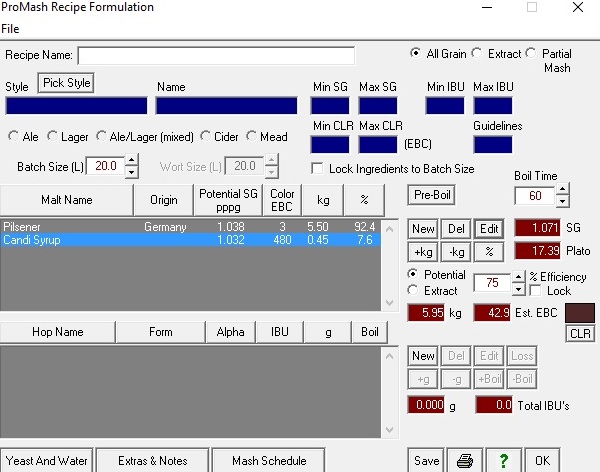Edit the selected malt entry
The width and height of the screenshot is (600, 472).
pyautogui.click(x=489, y=229)
